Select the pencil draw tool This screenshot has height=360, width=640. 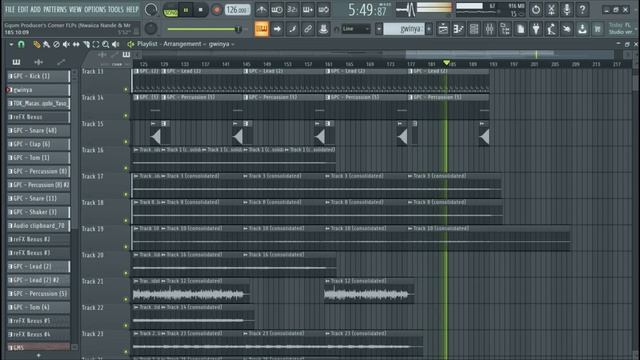pyautogui.click(x=37, y=44)
